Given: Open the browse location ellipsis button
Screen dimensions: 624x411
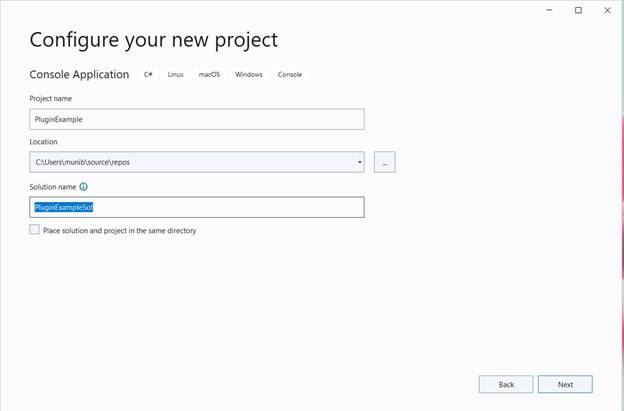Looking at the screenshot, I should [x=384, y=162].
